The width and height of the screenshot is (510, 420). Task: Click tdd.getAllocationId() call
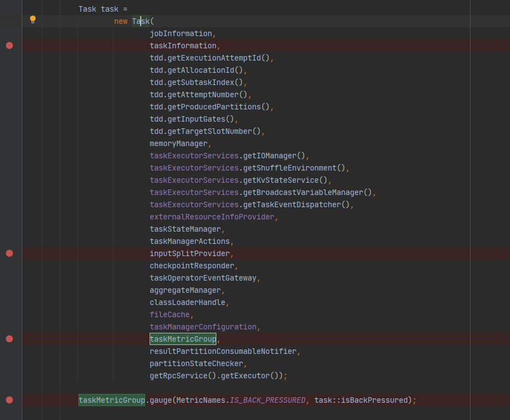pos(196,70)
